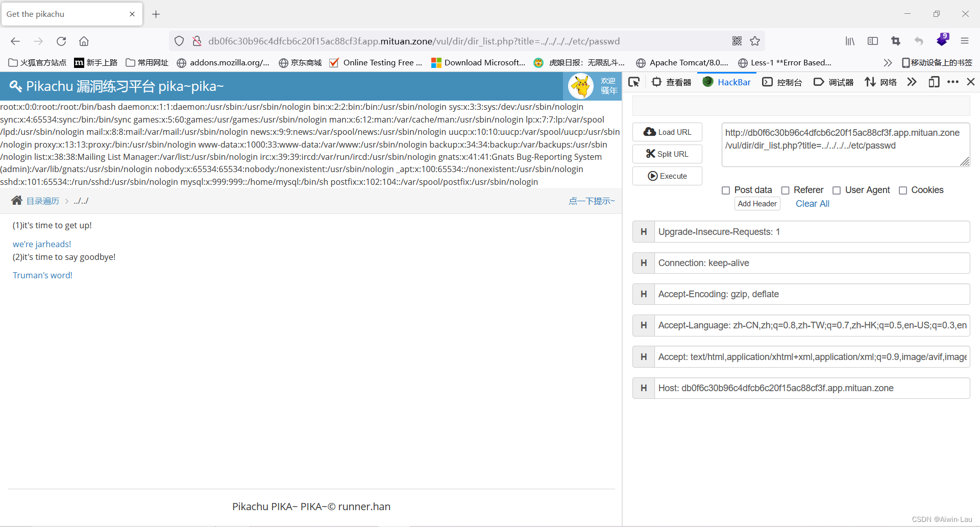Click the Load URL button
Screen dimensions: 980x527
pyautogui.click(x=667, y=132)
